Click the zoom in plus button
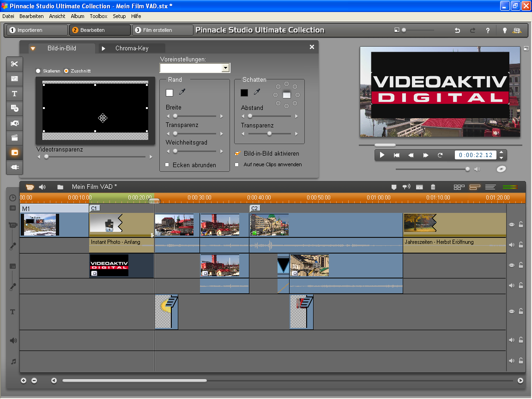 coord(24,381)
